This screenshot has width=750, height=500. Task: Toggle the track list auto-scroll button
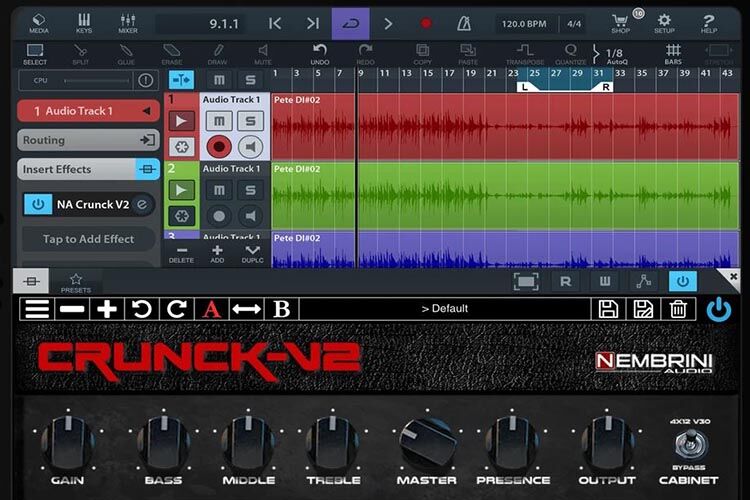tap(181, 80)
